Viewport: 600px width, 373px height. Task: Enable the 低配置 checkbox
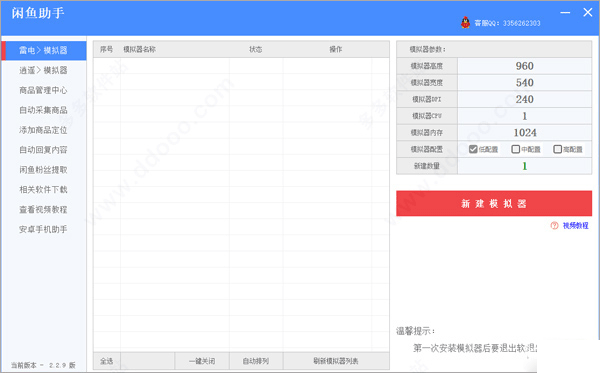473,149
